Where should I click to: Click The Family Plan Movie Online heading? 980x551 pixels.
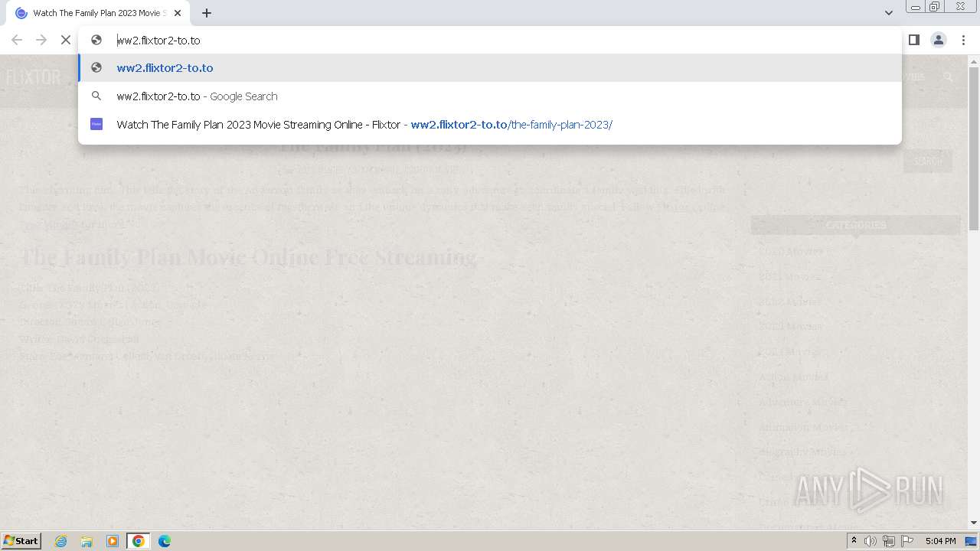point(249,257)
